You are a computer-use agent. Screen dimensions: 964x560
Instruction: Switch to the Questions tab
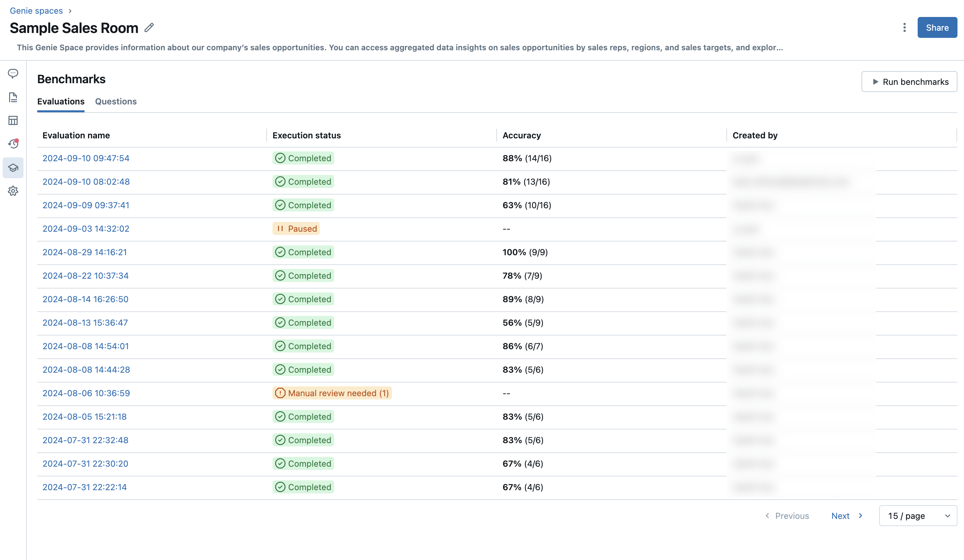point(115,101)
